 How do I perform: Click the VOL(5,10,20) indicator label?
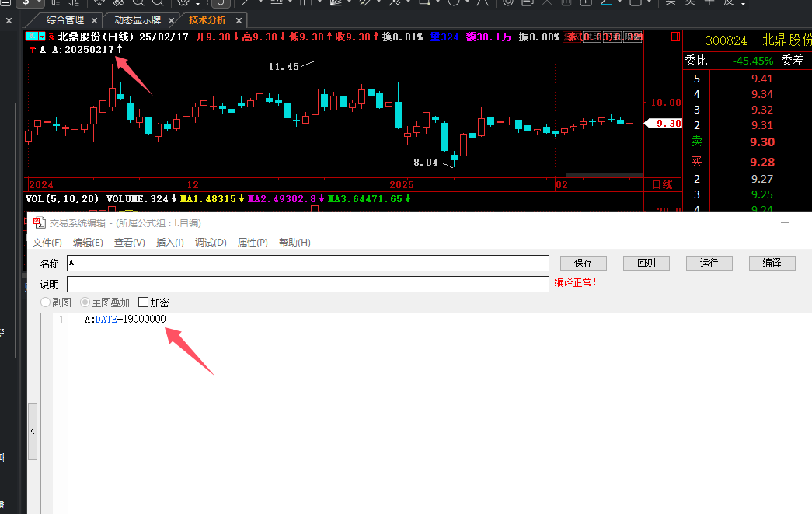62,199
